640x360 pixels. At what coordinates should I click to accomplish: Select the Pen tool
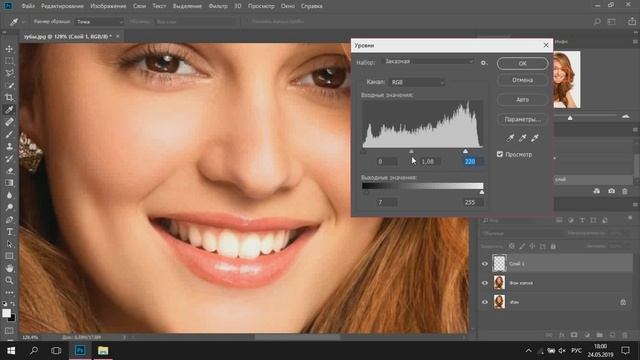9,220
